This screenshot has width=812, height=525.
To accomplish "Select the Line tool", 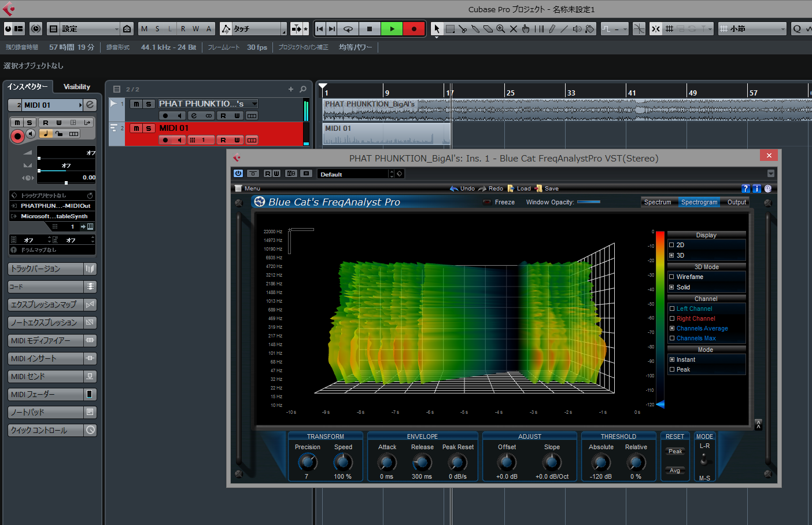I will click(564, 28).
